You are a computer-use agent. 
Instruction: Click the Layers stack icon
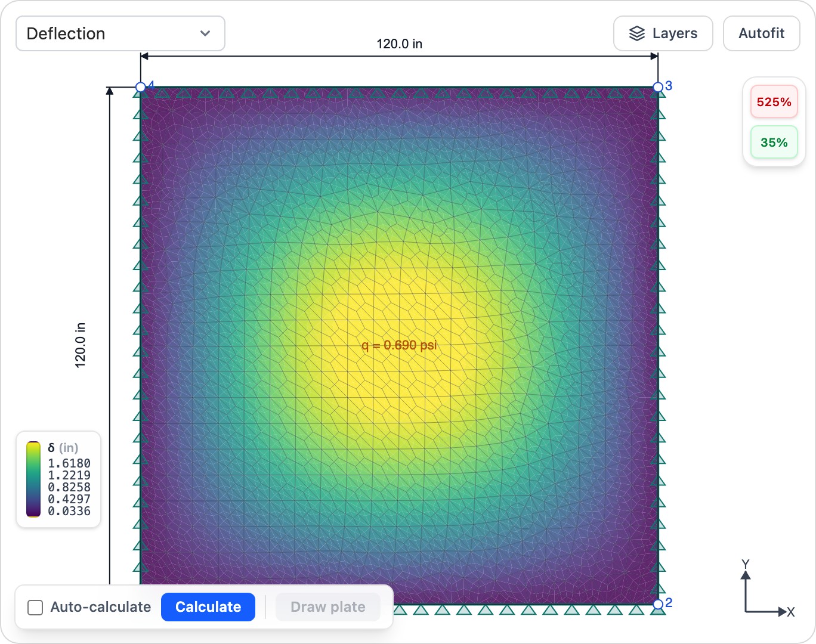pos(637,33)
